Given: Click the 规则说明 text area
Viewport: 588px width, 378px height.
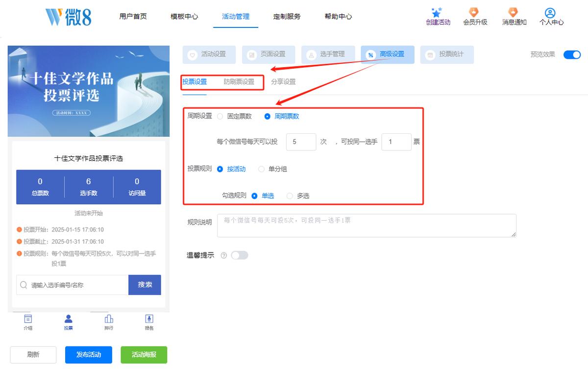Looking at the screenshot, I should tap(367, 226).
